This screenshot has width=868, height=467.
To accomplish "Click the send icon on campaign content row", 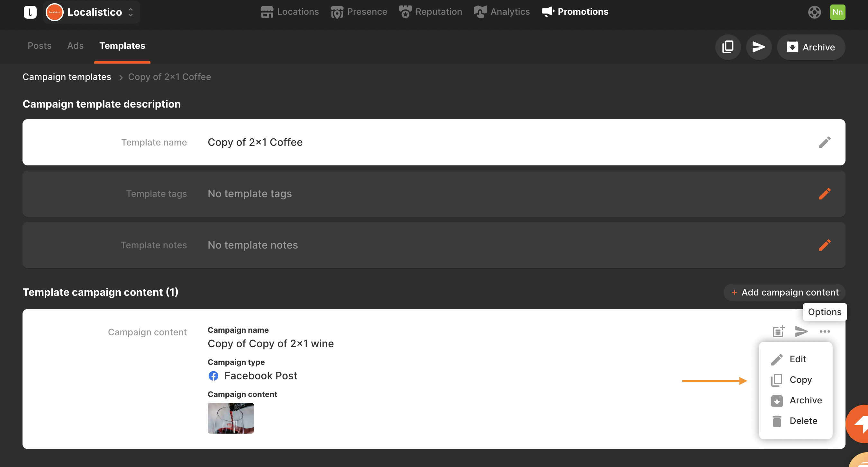I will [801, 331].
